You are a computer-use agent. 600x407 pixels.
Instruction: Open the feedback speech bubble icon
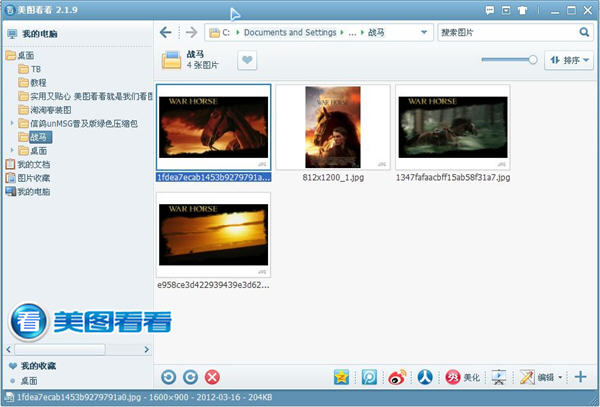pyautogui.click(x=489, y=10)
